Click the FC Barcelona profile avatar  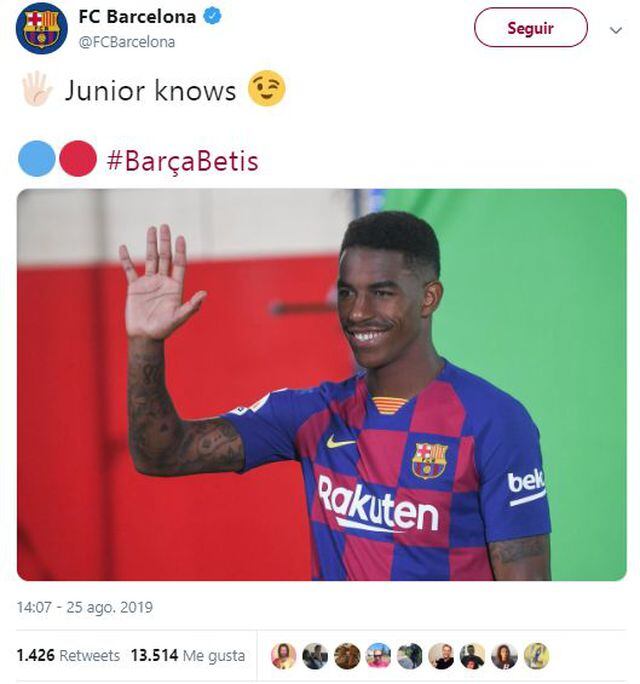[41, 28]
